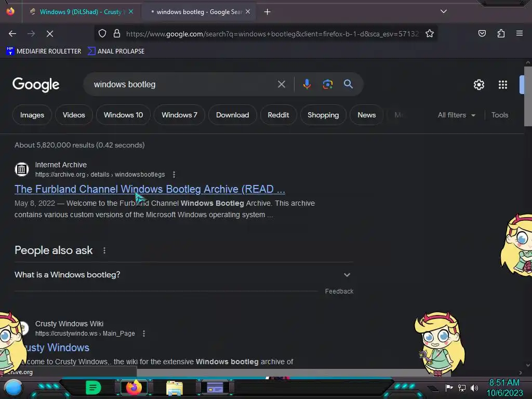Screen dimensions: 532x399
Task: Filter results by Videos
Action: [74, 115]
